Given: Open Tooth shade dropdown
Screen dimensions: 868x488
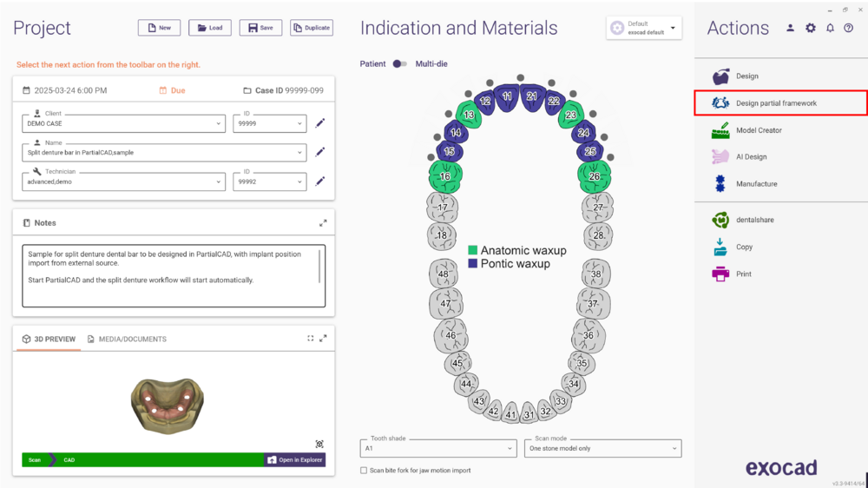Looking at the screenshot, I should [437, 448].
